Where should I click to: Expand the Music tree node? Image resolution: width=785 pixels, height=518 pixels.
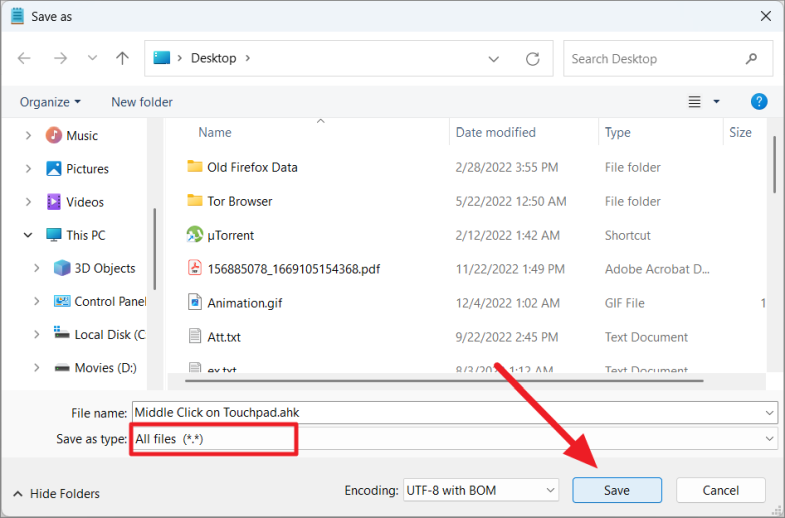pyautogui.click(x=28, y=136)
